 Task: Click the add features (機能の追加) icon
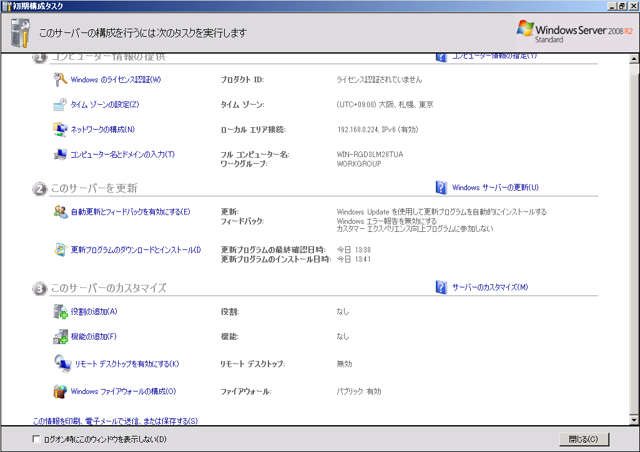click(x=60, y=336)
